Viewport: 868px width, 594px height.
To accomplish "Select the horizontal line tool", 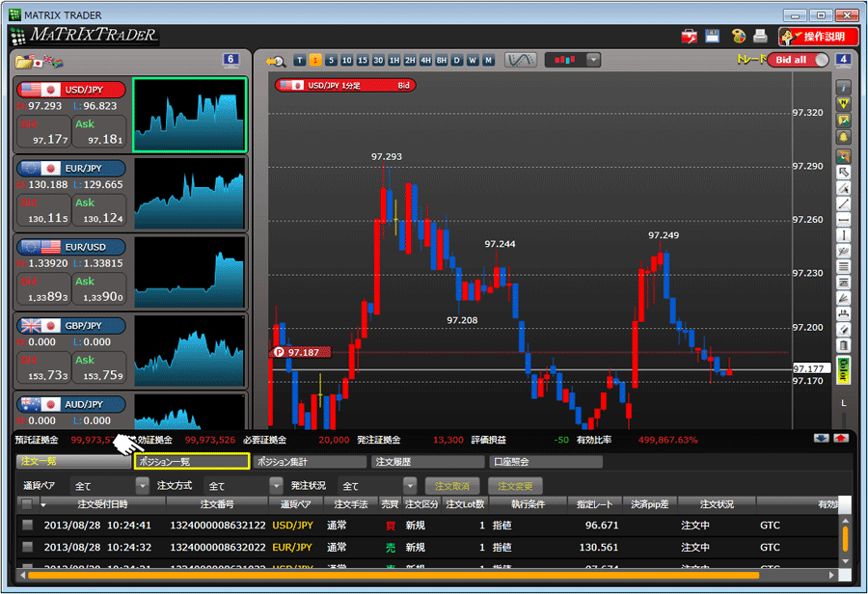I will pyautogui.click(x=843, y=220).
